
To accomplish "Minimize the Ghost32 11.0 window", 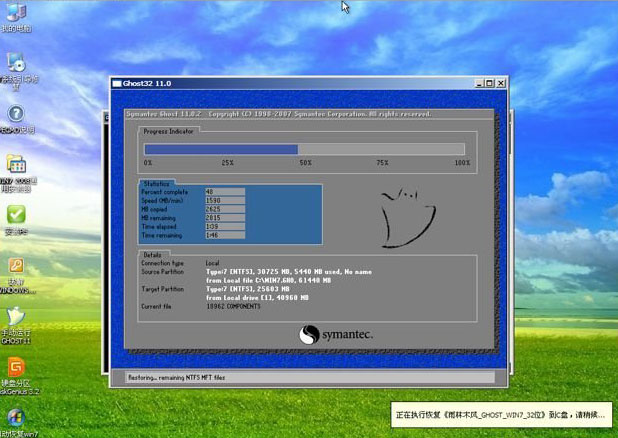I will click(x=479, y=83).
